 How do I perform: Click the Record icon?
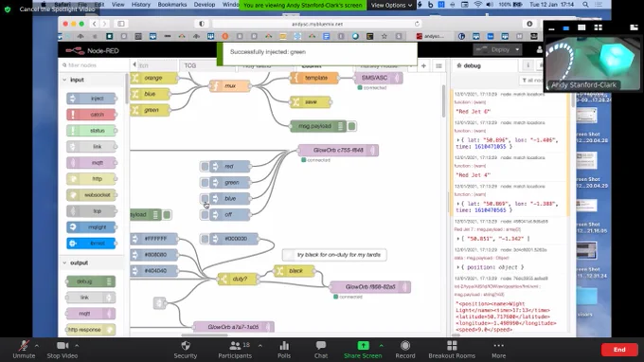tap(405, 346)
